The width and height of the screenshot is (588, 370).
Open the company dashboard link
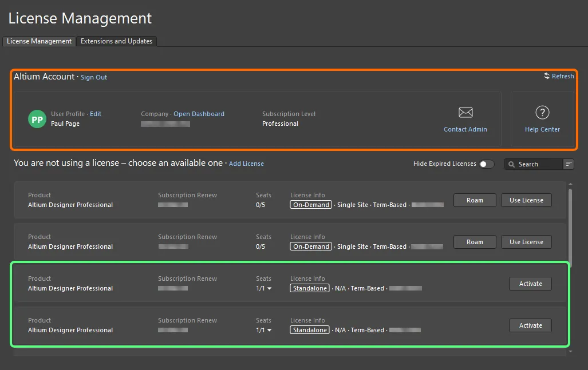[x=199, y=114]
